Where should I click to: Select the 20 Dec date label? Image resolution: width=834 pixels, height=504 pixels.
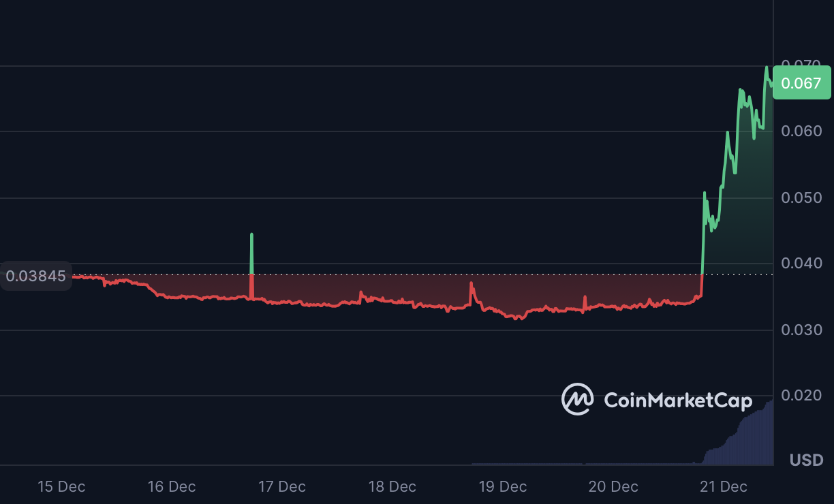(613, 486)
